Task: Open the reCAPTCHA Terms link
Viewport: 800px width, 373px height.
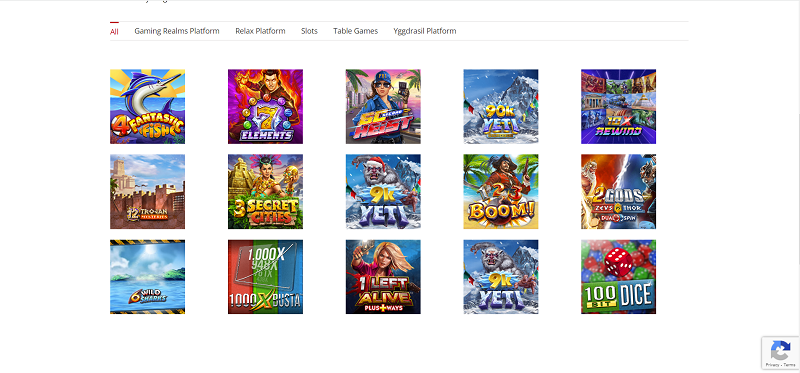Action: pyautogui.click(x=789, y=365)
